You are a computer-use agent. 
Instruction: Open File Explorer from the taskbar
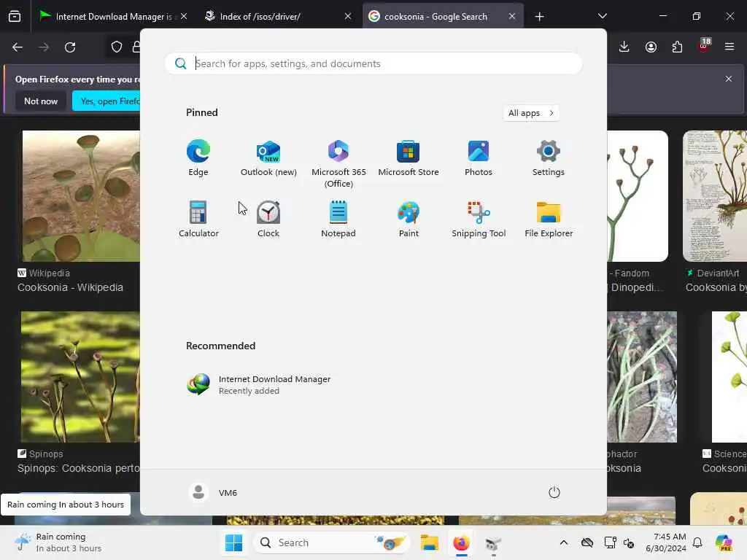[429, 542]
